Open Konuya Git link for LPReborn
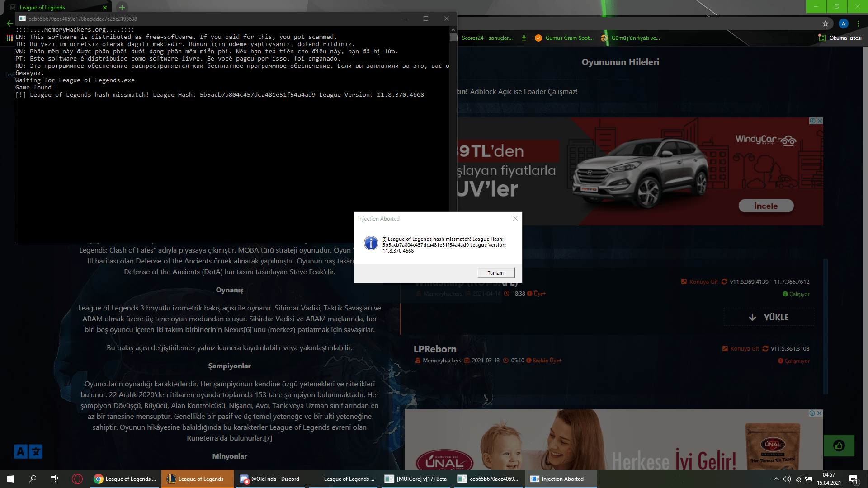The width and height of the screenshot is (868, 488). pos(741,348)
